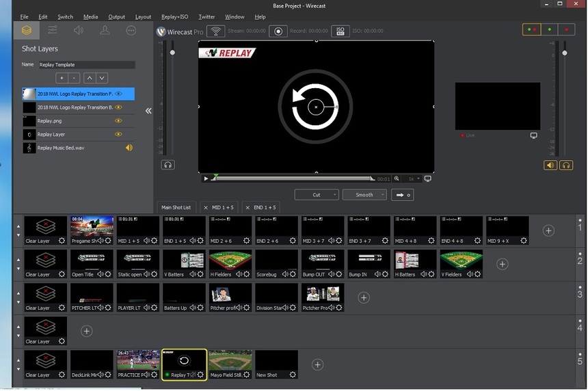Switch to the MID 1 + 5 tab
The height and width of the screenshot is (391, 588).
222,207
